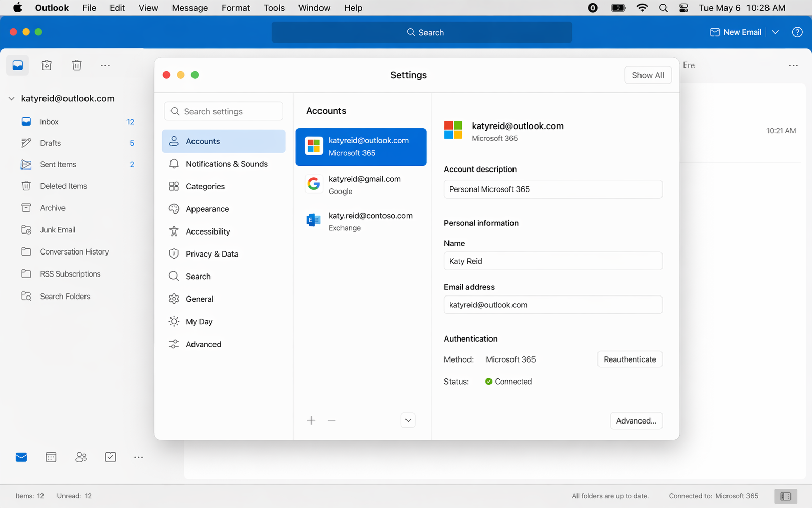This screenshot has height=508, width=812.
Task: Add a new account with plus icon
Action: (311, 420)
